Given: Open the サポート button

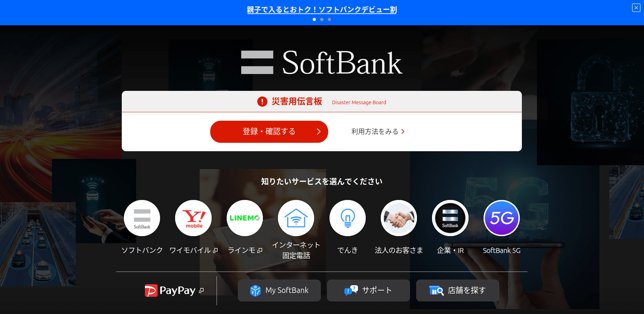Looking at the screenshot, I should coord(369,290).
